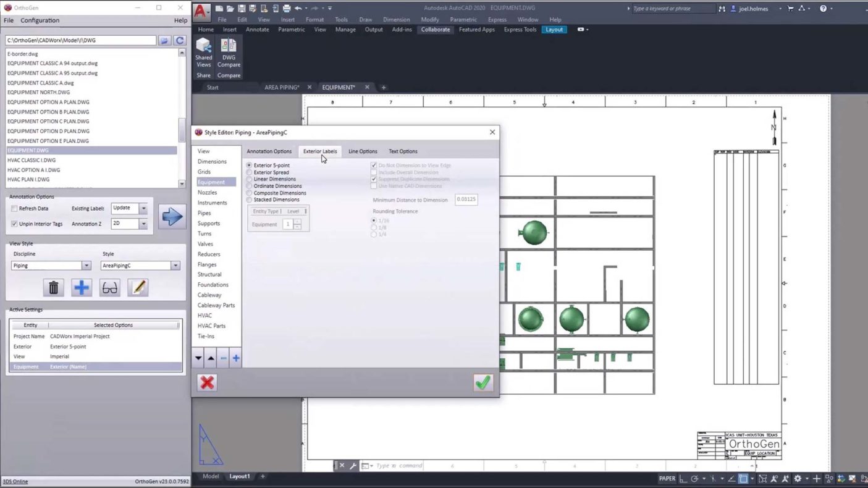Open the Shared Views ribbon tool

[203, 53]
